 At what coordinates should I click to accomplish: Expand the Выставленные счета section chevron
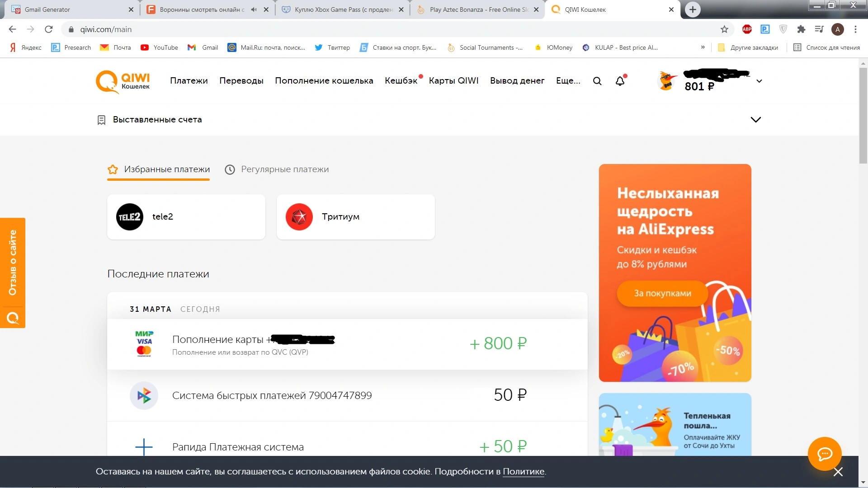756,120
